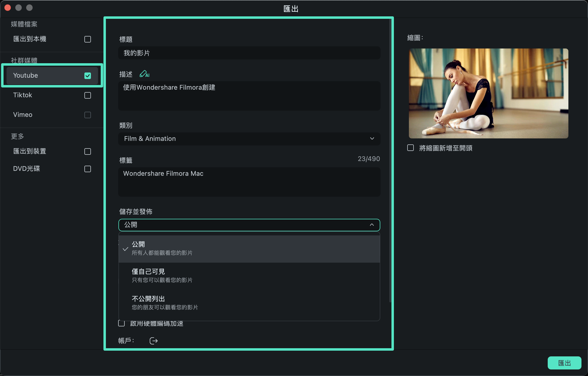
Task: Choose 不公開列出 privacy option
Action: tap(249, 303)
